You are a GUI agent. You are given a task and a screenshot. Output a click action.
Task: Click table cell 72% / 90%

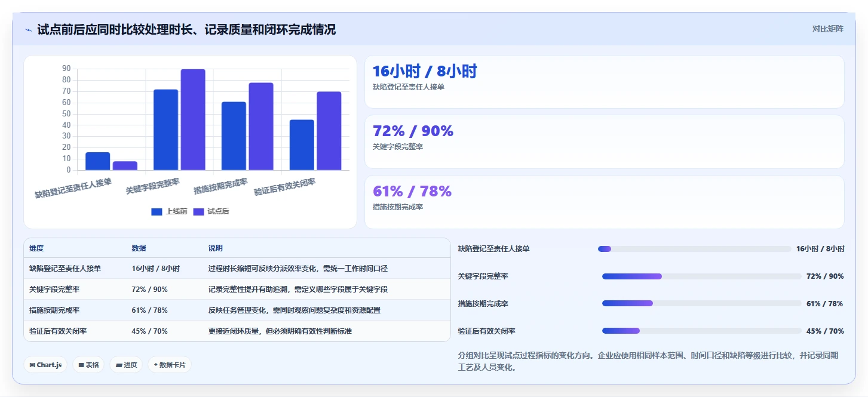point(149,290)
